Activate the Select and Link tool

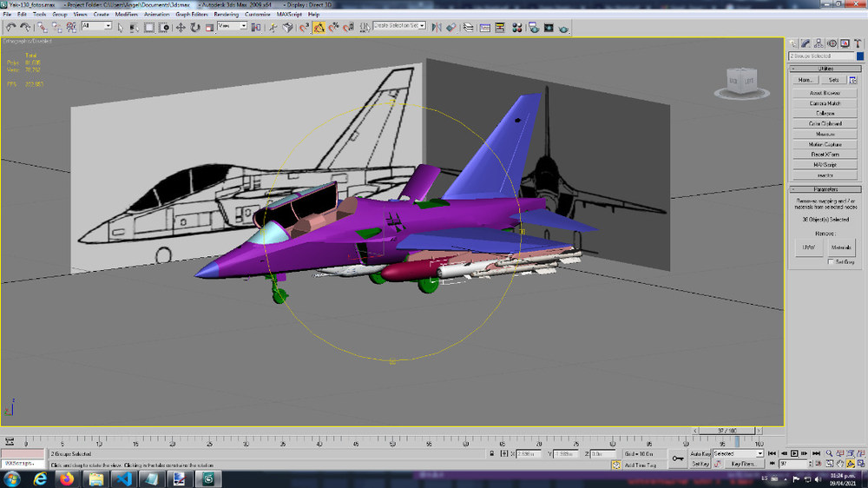point(43,27)
